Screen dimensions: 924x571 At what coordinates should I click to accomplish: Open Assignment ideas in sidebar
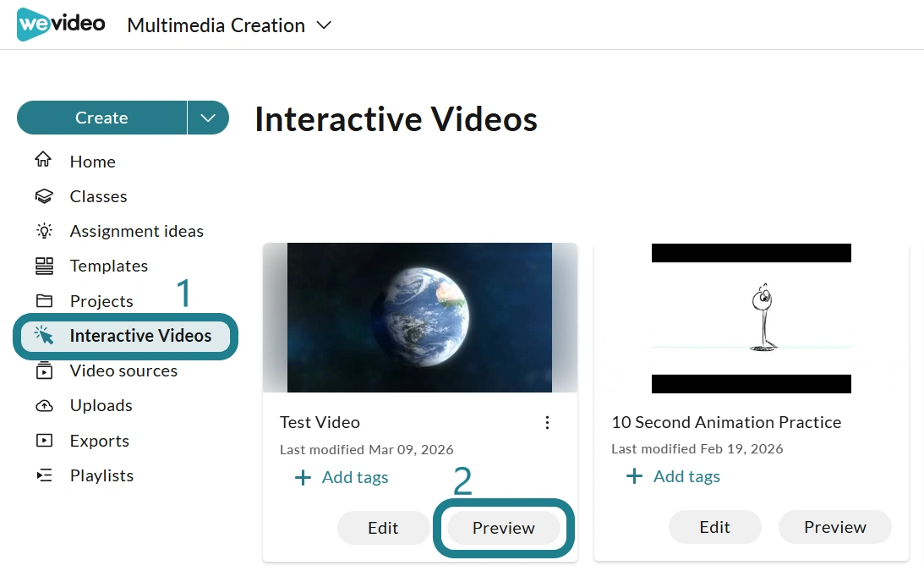(x=137, y=231)
